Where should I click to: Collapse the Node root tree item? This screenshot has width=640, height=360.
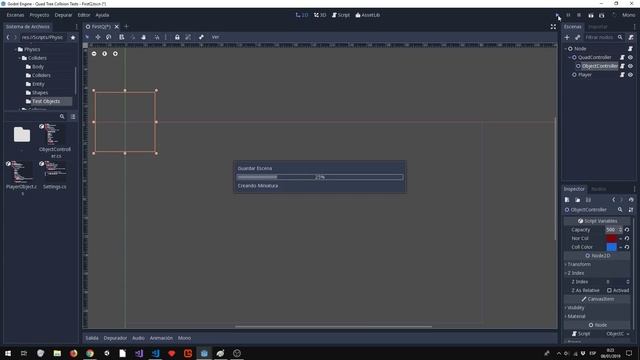pyautogui.click(x=566, y=49)
